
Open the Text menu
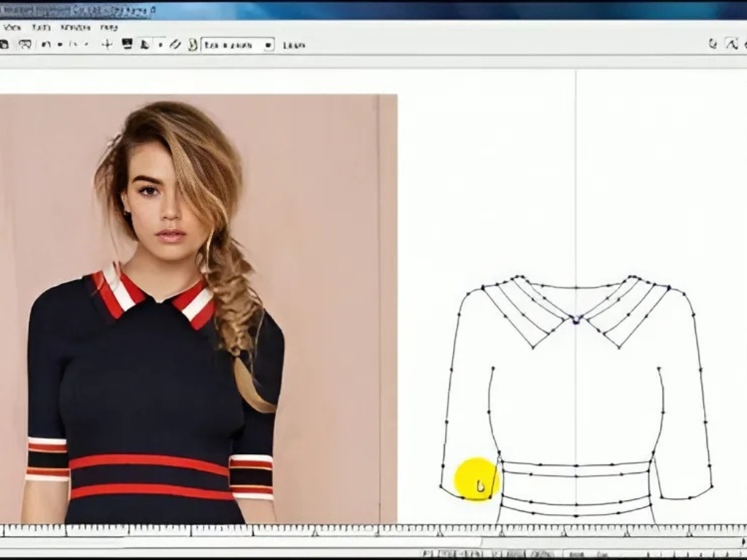(x=41, y=27)
